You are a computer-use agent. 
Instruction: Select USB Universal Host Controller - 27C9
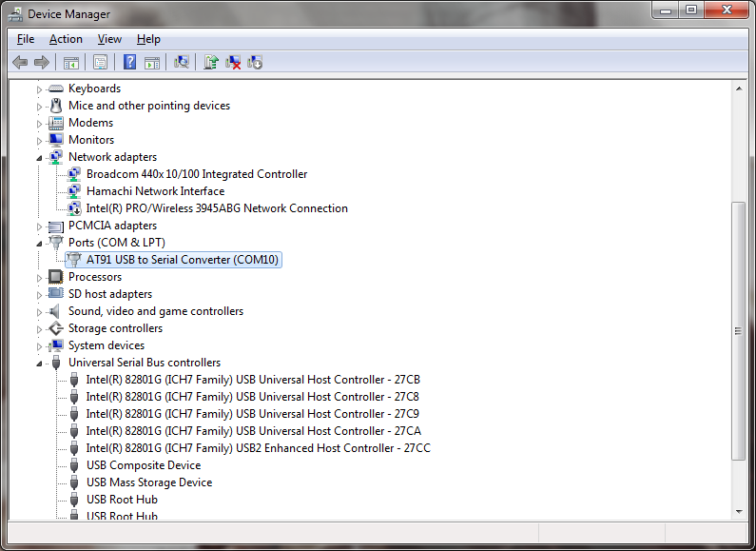tap(253, 414)
